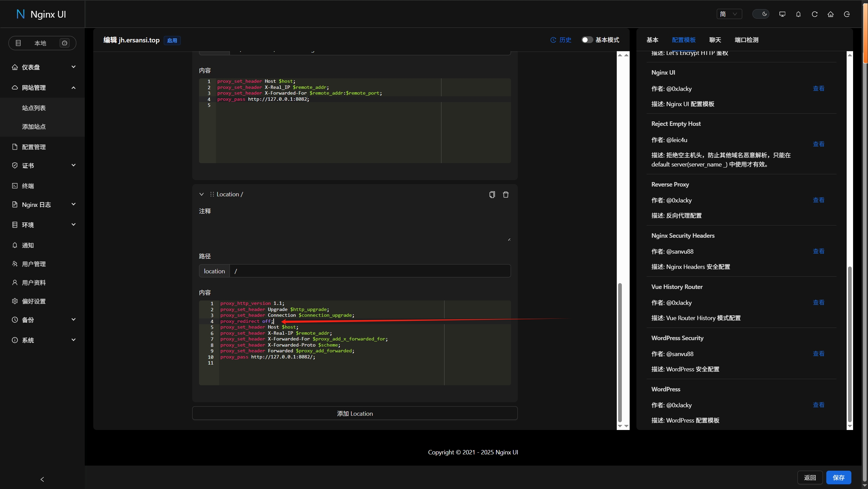Collapse the Location / section chevron
Image resolution: width=868 pixels, height=489 pixels.
pyautogui.click(x=201, y=194)
